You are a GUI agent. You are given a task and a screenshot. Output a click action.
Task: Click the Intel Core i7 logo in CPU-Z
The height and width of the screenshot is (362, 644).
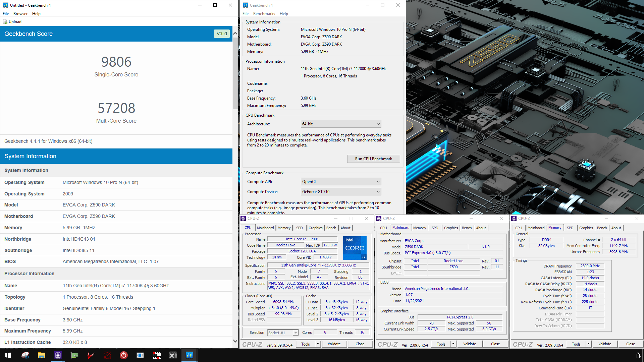click(355, 248)
